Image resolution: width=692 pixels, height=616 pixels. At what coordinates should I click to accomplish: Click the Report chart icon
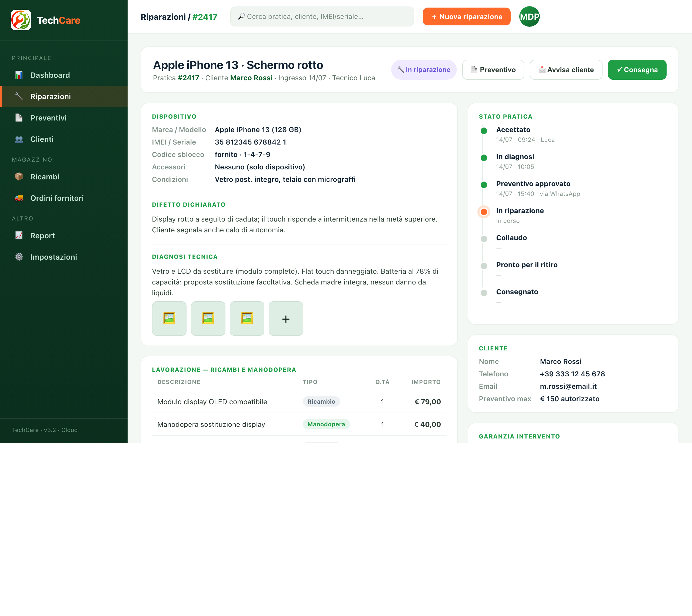tap(19, 236)
